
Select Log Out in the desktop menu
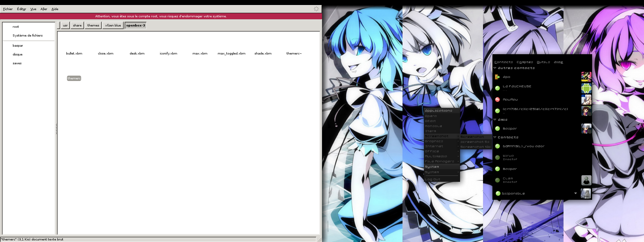point(442,179)
